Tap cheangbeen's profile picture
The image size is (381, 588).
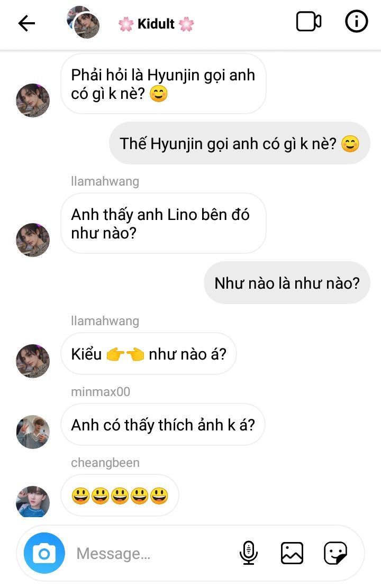(33, 500)
